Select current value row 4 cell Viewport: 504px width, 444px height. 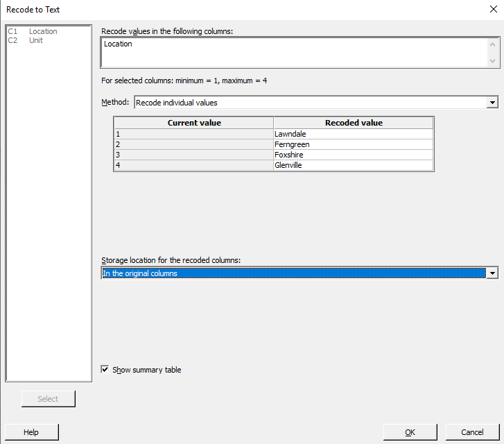coord(194,165)
